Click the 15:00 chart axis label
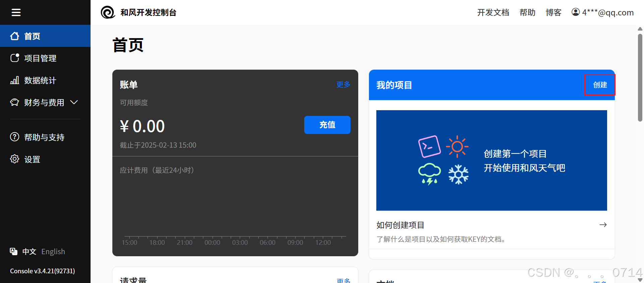This screenshot has width=644, height=283. [129, 242]
